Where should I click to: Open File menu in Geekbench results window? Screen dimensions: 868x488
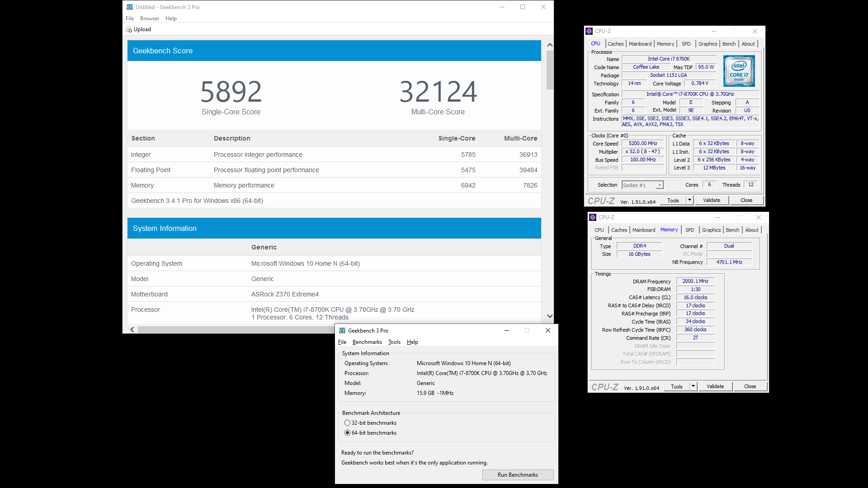(130, 19)
